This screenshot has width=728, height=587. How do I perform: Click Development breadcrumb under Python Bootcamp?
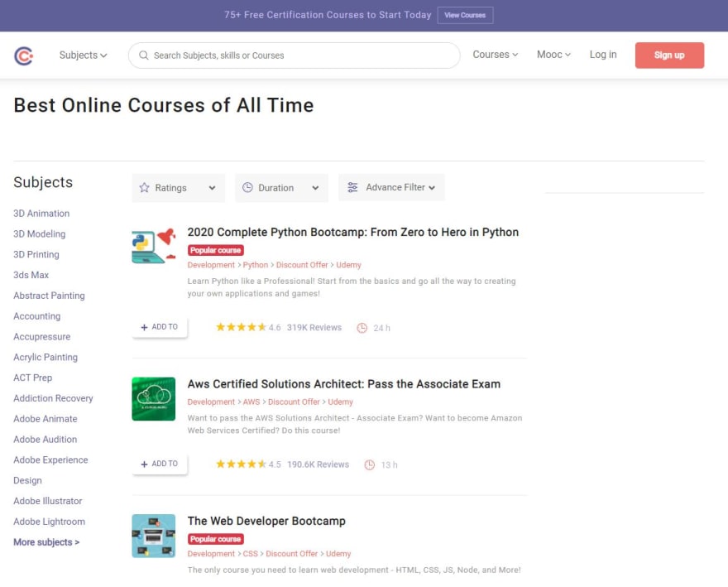[x=211, y=265]
